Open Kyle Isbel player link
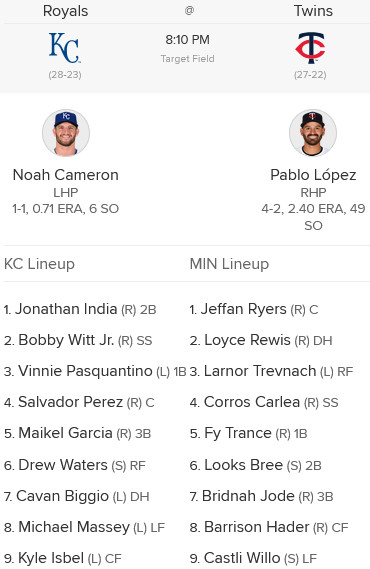The height and width of the screenshot is (569, 370). 51,558
